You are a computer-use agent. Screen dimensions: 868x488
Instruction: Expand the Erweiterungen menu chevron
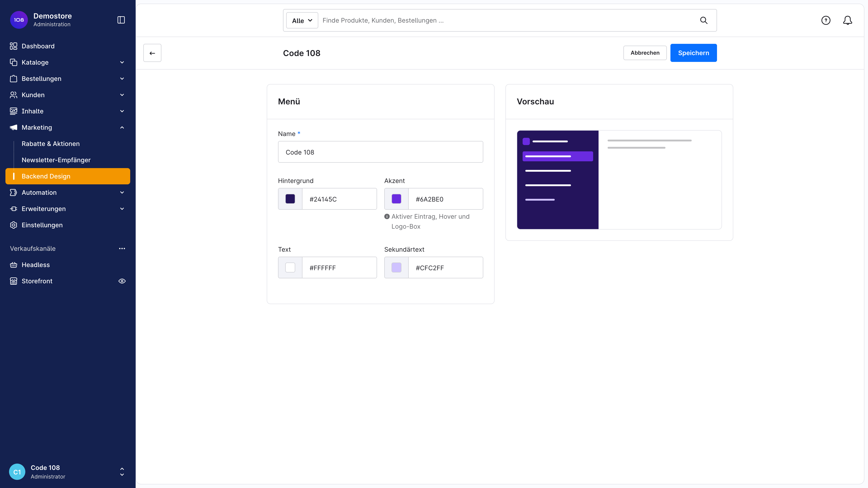point(122,209)
